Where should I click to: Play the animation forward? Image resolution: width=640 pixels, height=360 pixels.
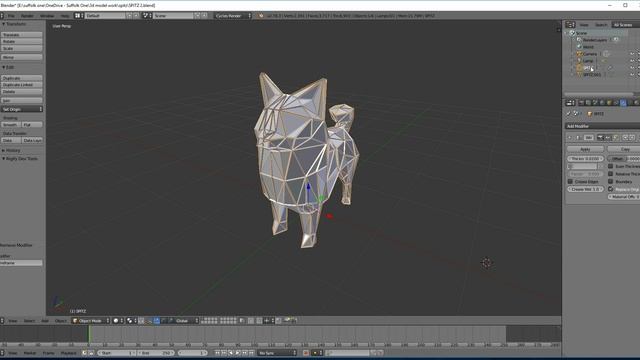pyautogui.click(x=238, y=353)
